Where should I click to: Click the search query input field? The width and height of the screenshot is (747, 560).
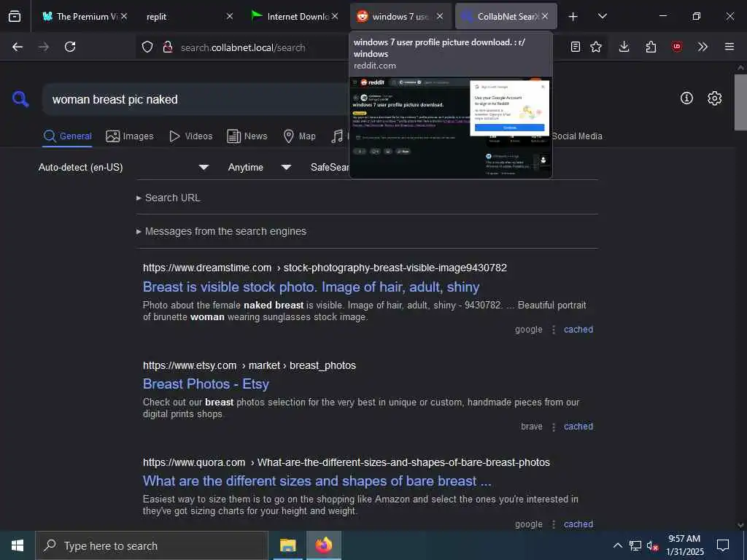[x=196, y=99]
